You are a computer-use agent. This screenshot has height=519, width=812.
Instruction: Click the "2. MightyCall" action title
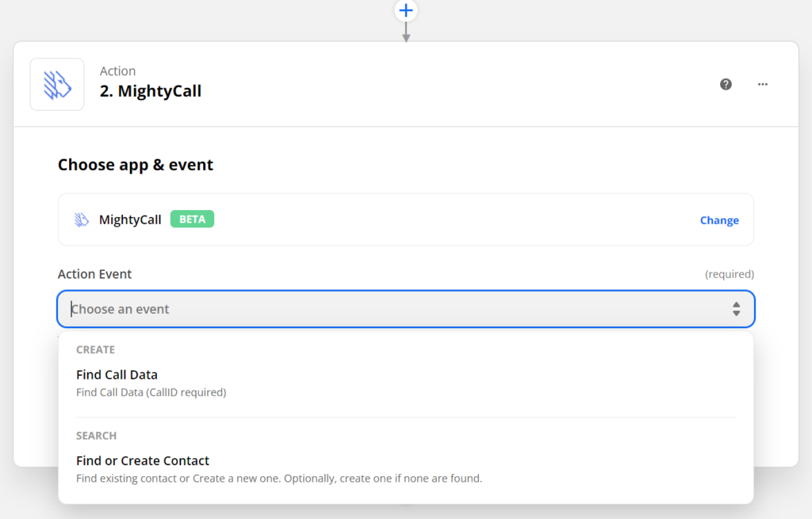[151, 91]
